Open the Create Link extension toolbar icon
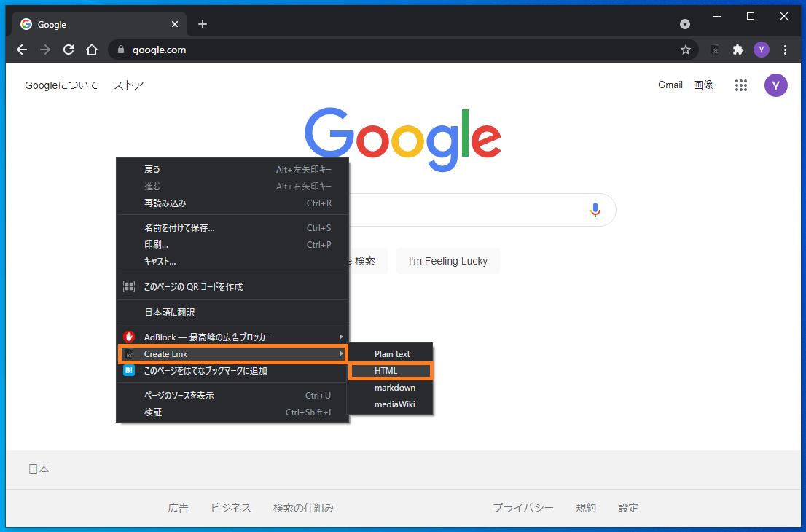806x532 pixels. click(714, 50)
